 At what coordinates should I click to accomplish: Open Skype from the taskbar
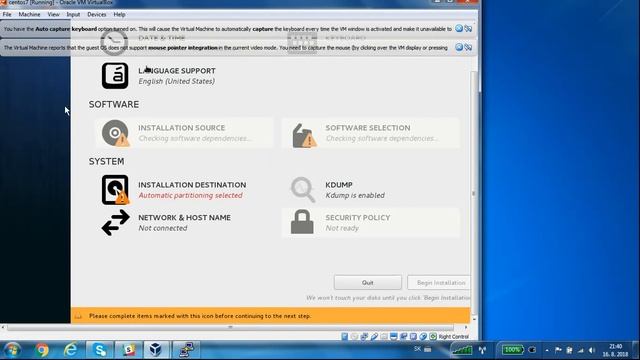[x=99, y=350]
